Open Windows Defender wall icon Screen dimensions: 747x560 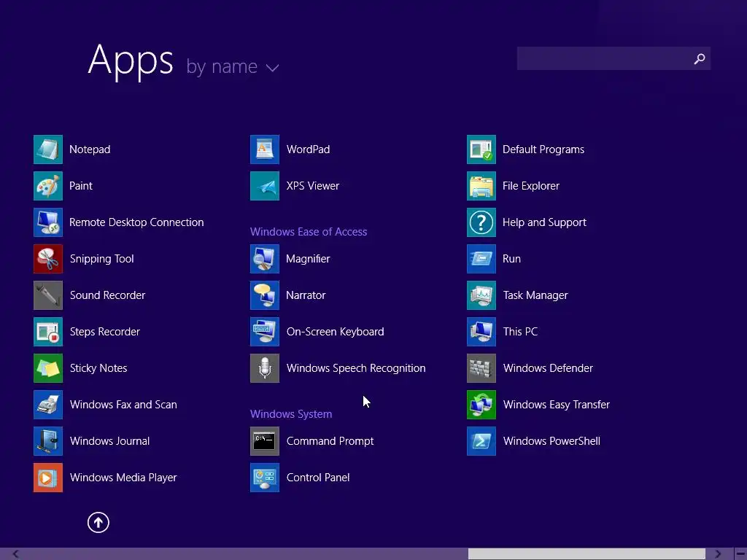tap(481, 368)
